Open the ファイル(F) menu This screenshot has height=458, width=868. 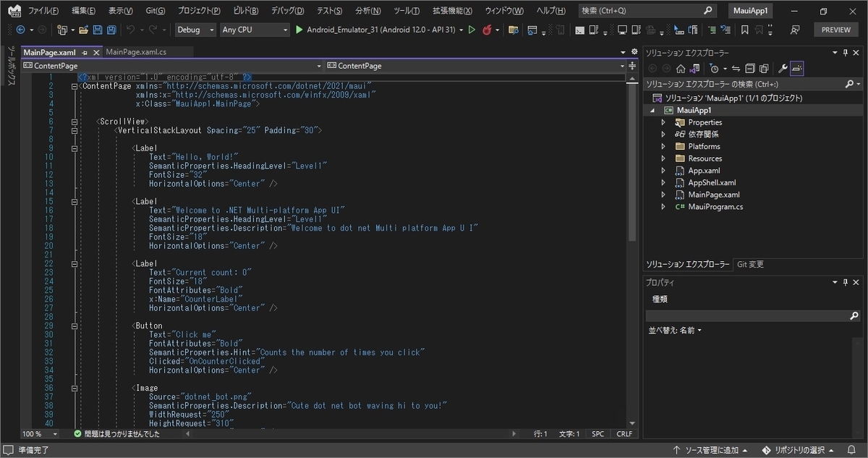pos(43,11)
